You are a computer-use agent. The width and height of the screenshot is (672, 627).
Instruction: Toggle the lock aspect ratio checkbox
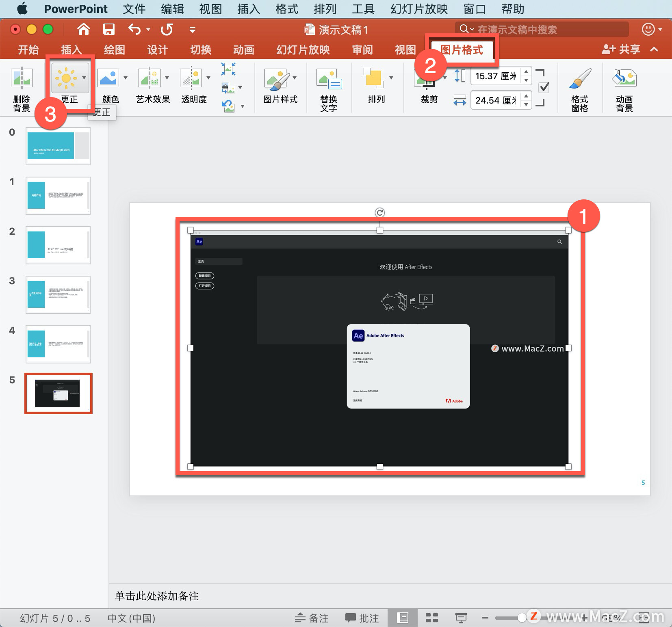(x=544, y=87)
